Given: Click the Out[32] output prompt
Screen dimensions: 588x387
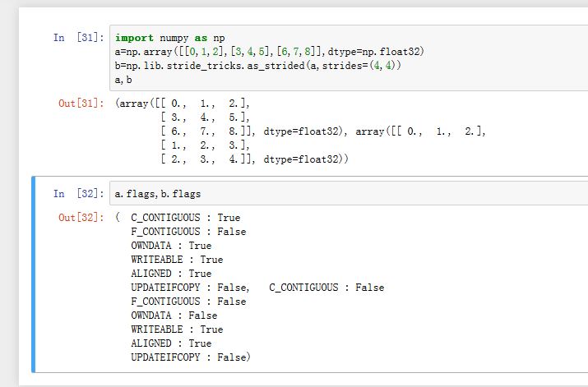Looking at the screenshot, I should 81,218.
